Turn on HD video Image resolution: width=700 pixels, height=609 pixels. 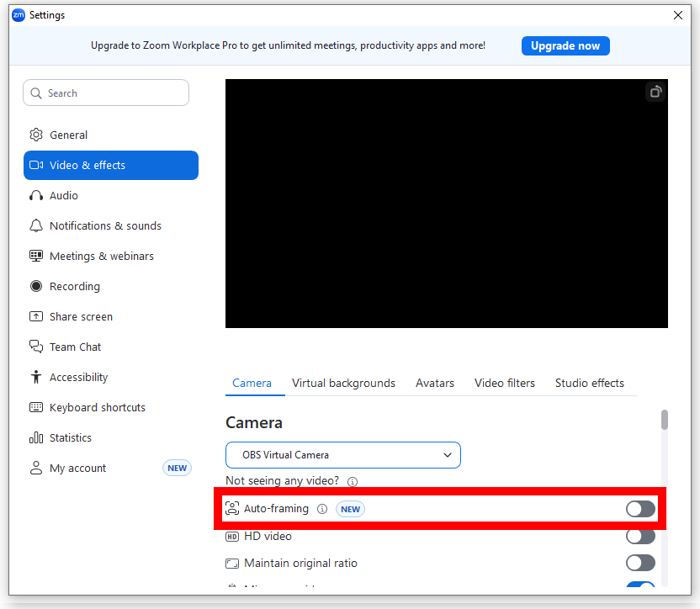pyautogui.click(x=640, y=536)
